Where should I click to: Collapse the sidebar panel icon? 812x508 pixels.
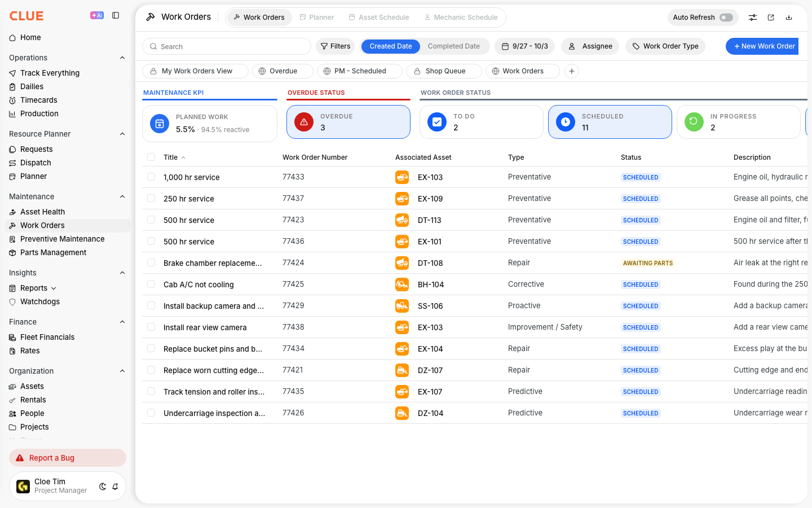tap(116, 15)
